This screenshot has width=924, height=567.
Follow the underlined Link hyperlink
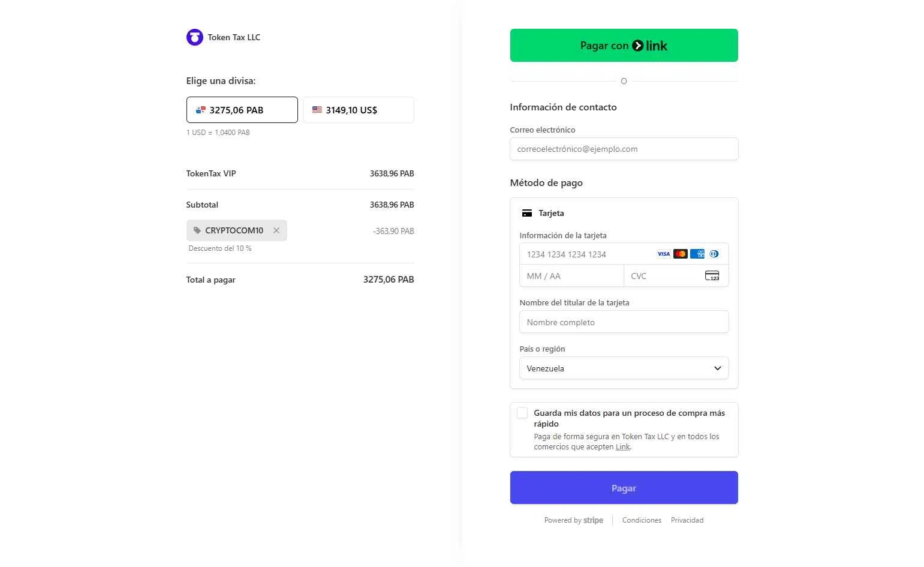tap(623, 447)
